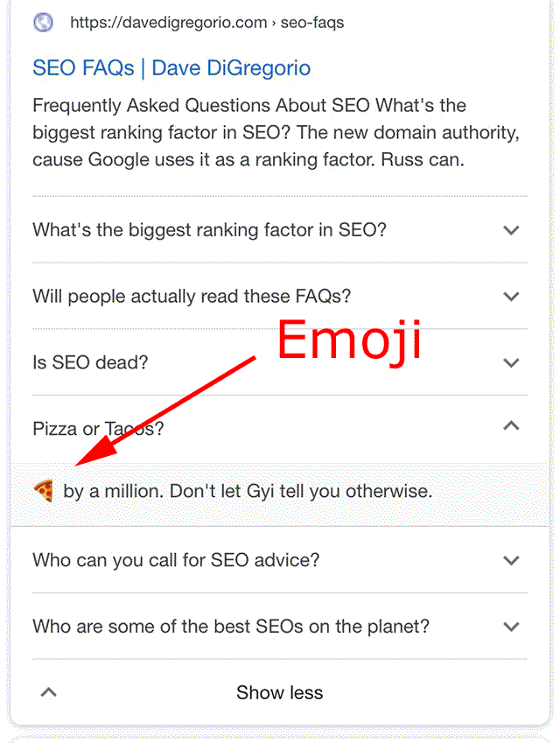Image resolution: width=560 pixels, height=743 pixels.
Task: Click the davedigregorio.com seo-faqs URL
Action: pyautogui.click(x=207, y=22)
